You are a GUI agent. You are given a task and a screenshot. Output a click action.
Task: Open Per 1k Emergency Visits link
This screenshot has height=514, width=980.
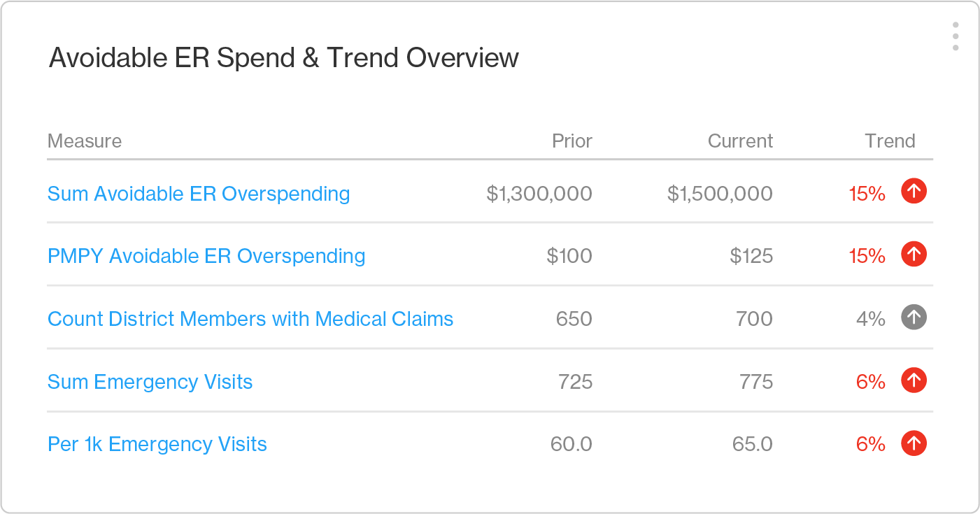pyautogui.click(x=157, y=444)
